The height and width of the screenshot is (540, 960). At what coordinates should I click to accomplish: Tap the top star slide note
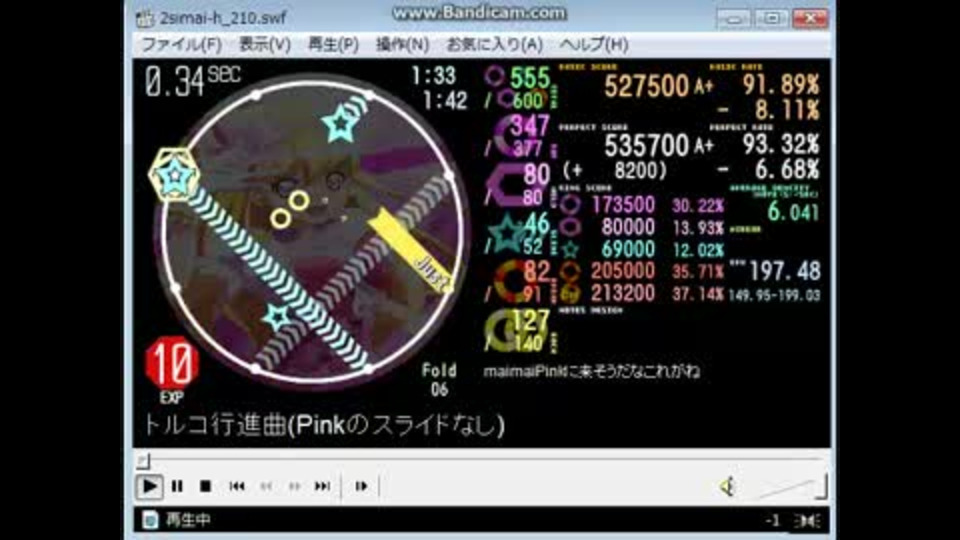pyautogui.click(x=340, y=126)
